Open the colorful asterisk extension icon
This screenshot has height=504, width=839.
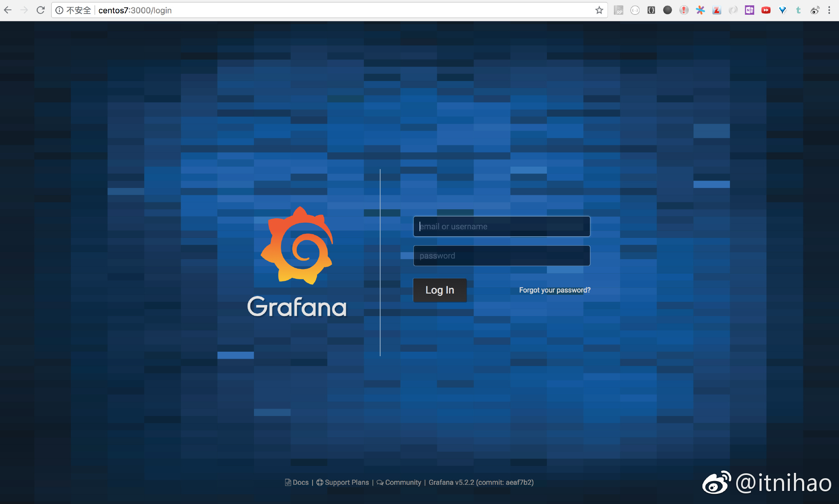(x=701, y=10)
